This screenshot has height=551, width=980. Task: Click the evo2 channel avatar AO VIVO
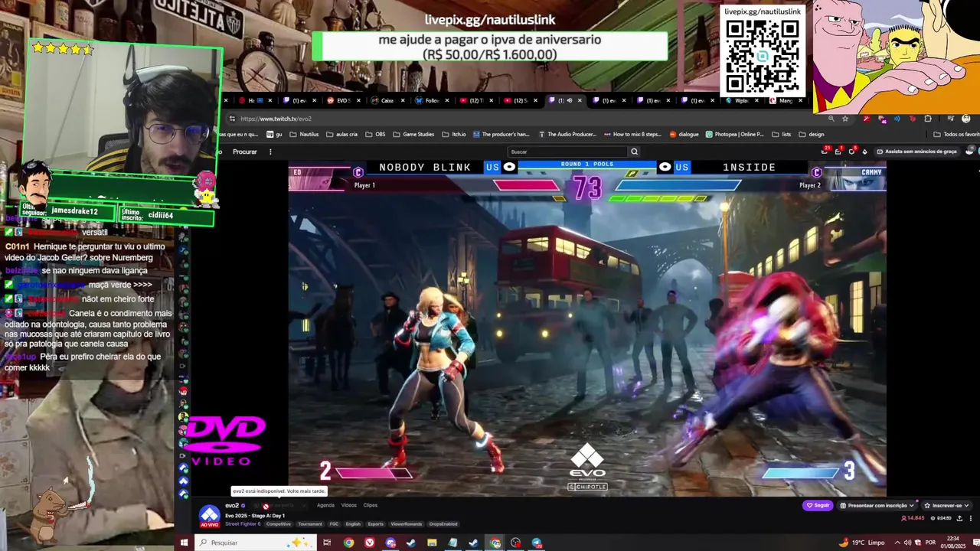(x=210, y=516)
